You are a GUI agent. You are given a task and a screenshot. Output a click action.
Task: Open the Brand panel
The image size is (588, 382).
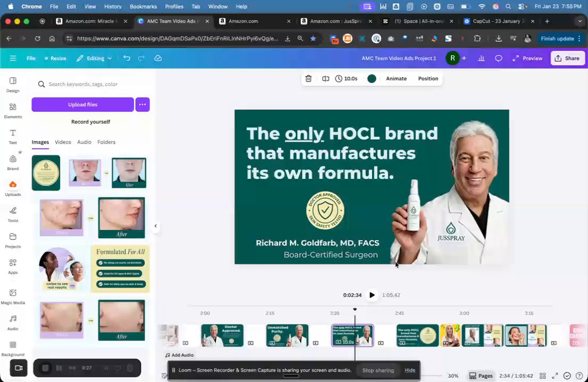[13, 163]
